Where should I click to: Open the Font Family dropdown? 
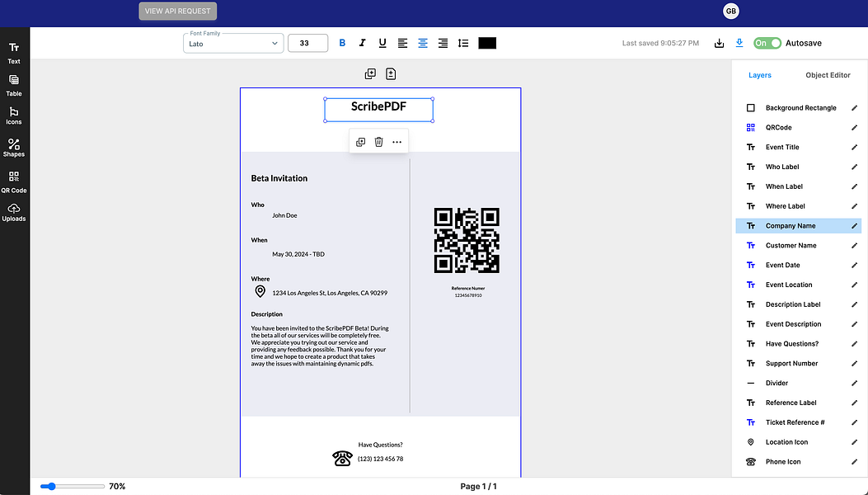click(233, 43)
